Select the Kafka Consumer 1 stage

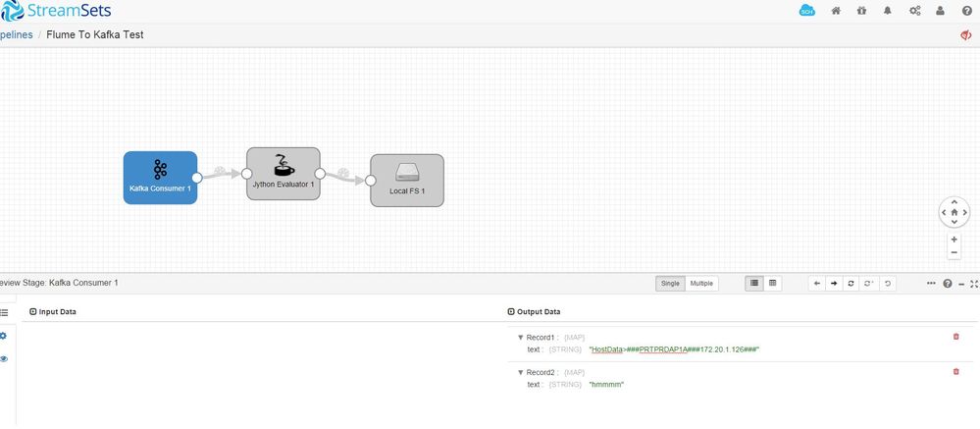point(160,178)
